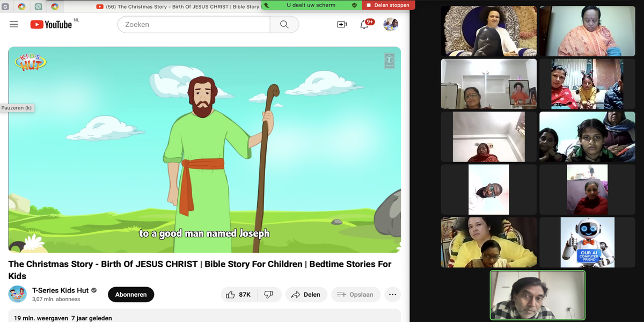Open the three-dot more actions menu
The height and width of the screenshot is (322, 644).
coord(392,295)
